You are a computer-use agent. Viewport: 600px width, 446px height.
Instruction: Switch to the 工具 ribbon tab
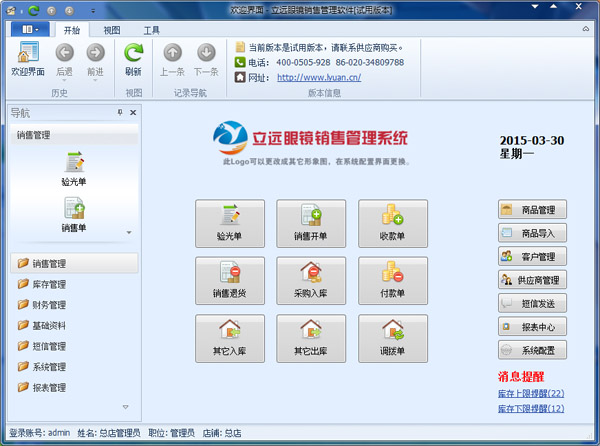[x=152, y=30]
